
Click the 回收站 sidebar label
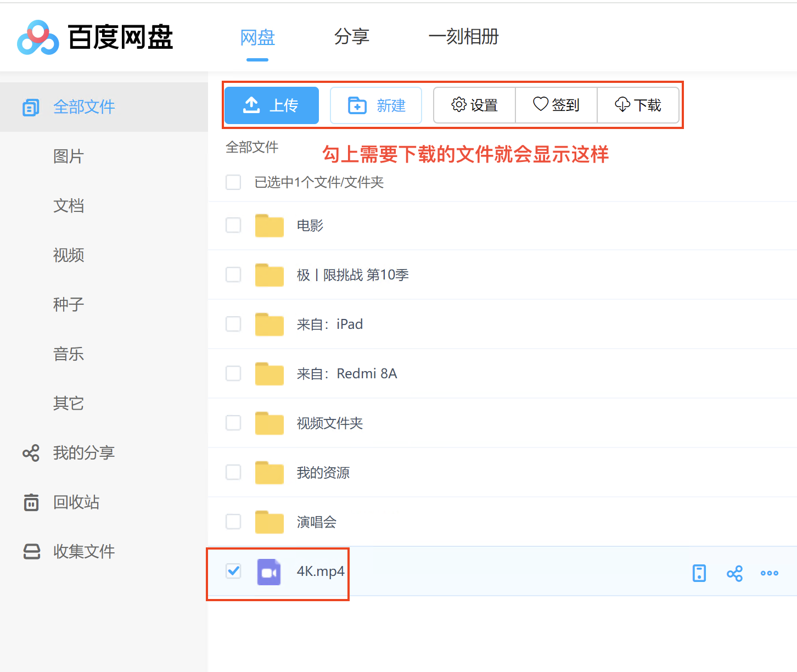tap(76, 502)
